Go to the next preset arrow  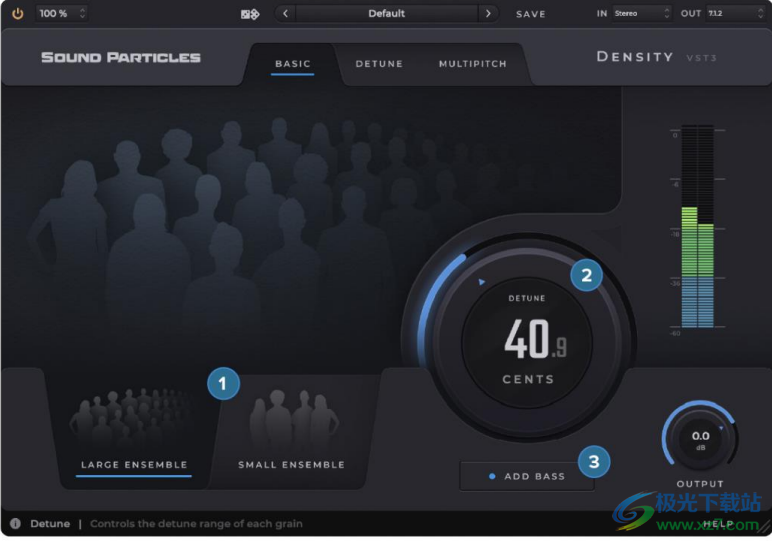(488, 14)
